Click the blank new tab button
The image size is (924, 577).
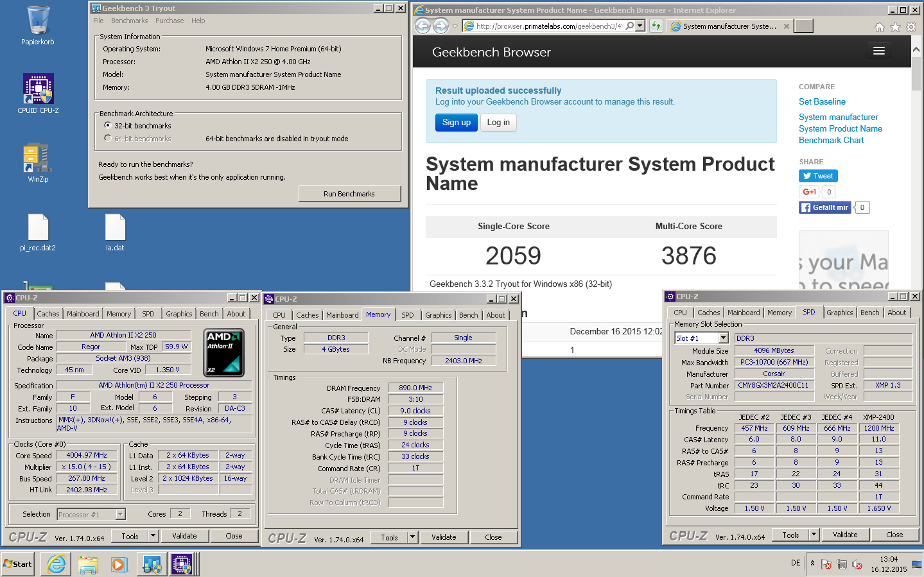(x=803, y=26)
